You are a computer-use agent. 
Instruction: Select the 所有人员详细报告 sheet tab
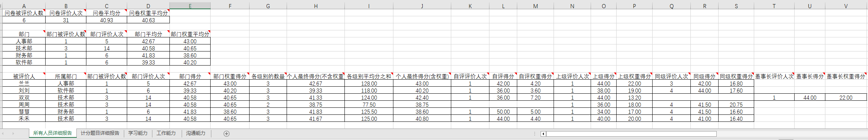coord(53,133)
